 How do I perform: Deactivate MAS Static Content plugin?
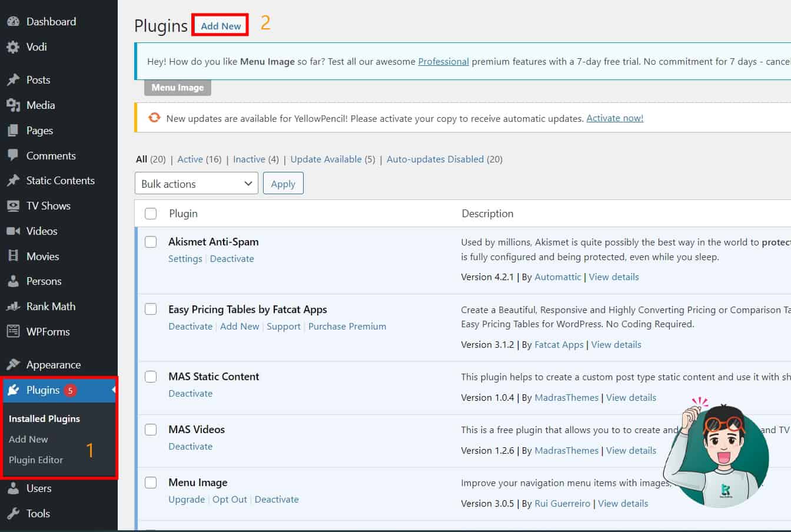190,394
